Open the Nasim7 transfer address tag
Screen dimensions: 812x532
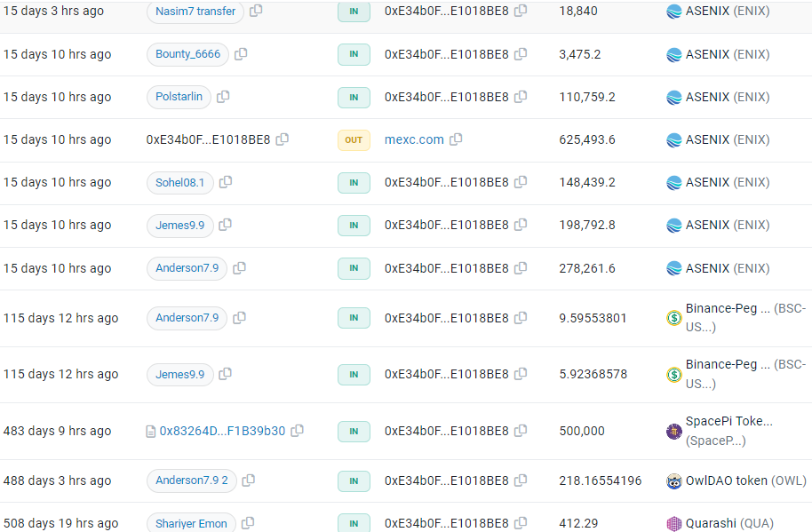[195, 12]
